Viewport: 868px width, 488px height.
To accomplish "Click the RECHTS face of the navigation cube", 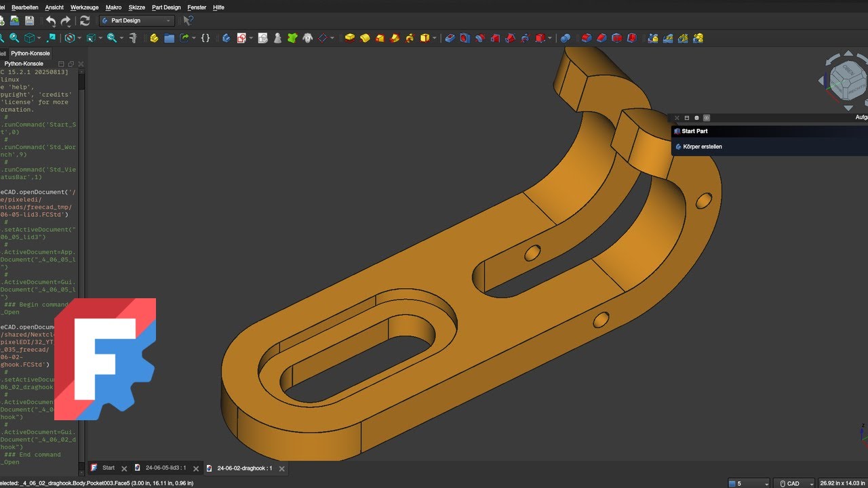I will [x=857, y=90].
